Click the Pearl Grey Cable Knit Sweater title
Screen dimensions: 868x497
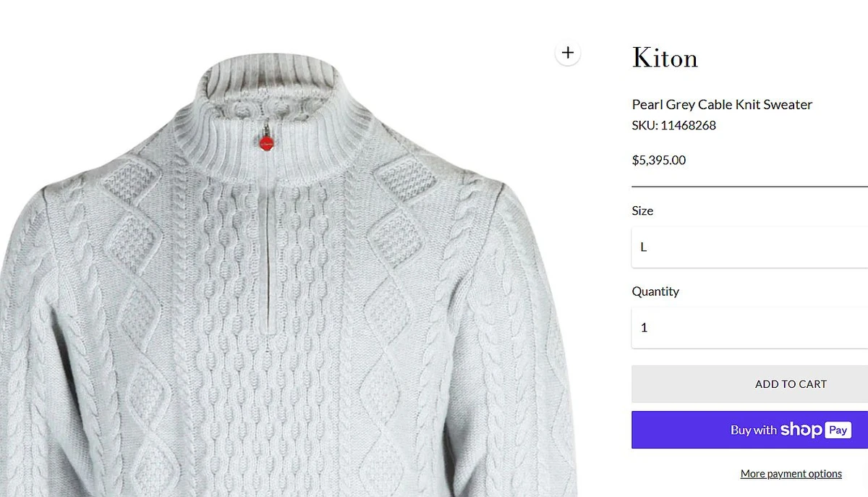click(721, 104)
